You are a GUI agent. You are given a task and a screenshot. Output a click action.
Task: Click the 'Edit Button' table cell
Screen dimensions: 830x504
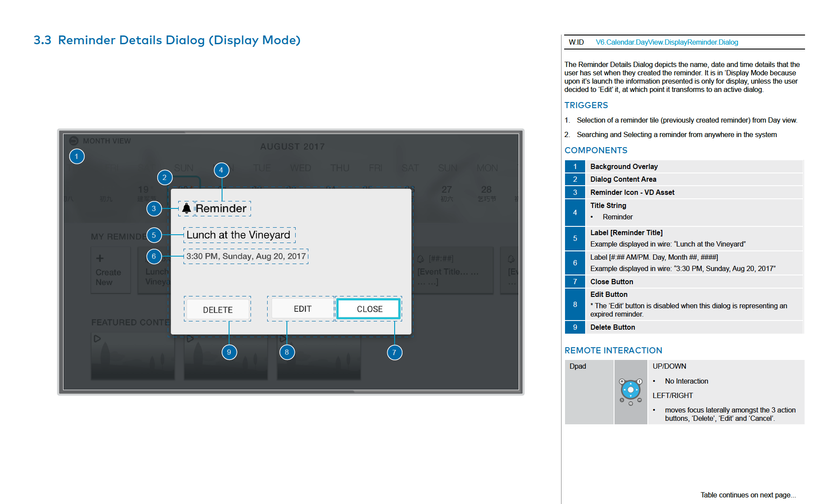click(694, 304)
